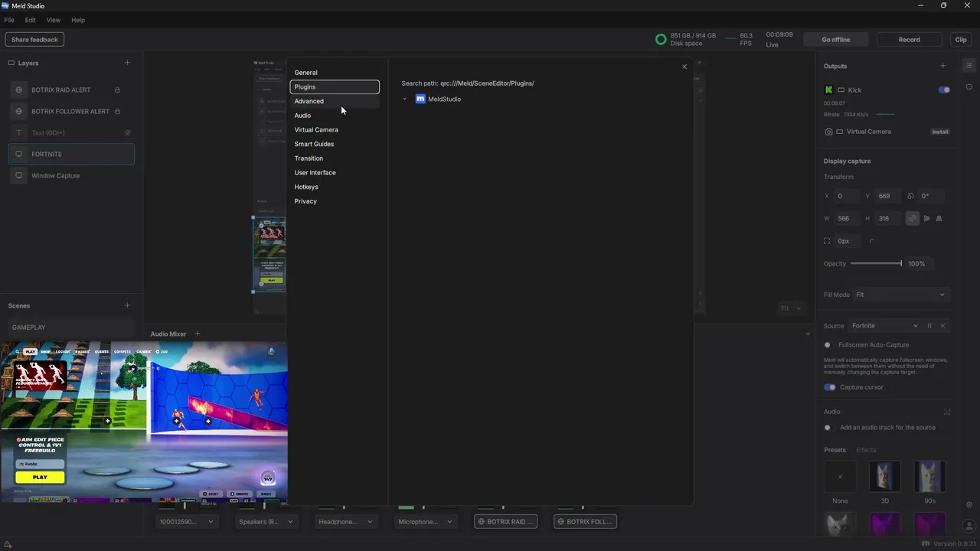The height and width of the screenshot is (551, 980).
Task: Open the Help menu
Action: (78, 20)
